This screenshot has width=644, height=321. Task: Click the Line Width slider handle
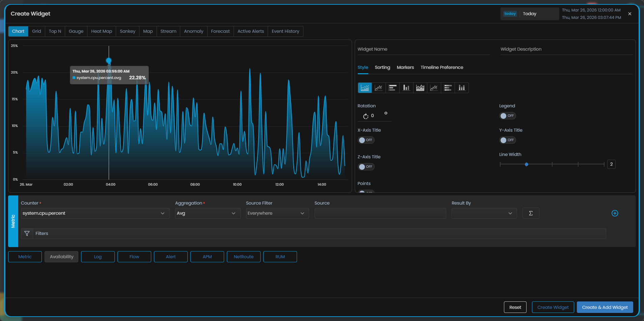(x=526, y=164)
